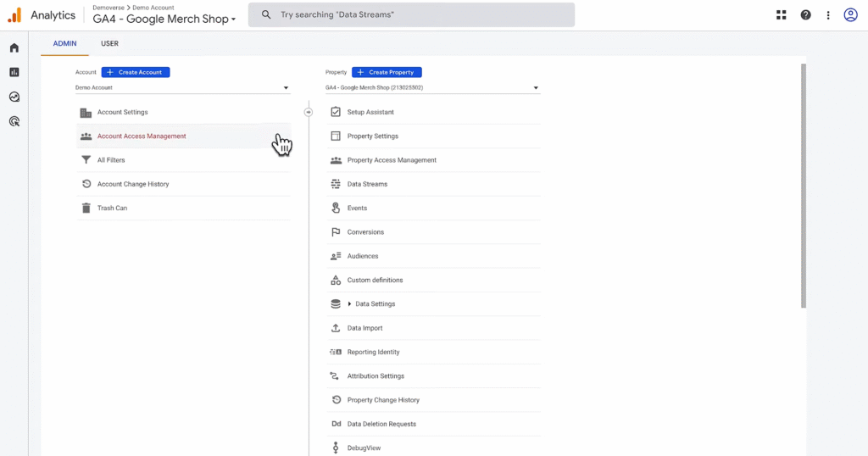Open the Help question mark icon
The width and height of the screenshot is (868, 456).
coord(805,15)
